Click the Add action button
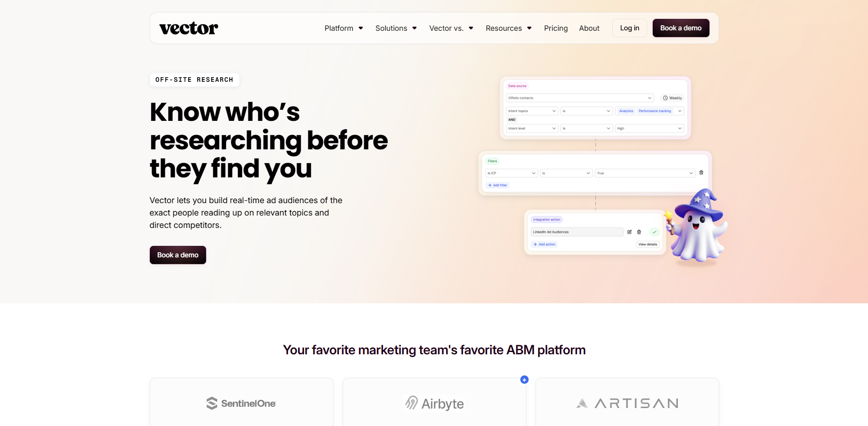Screen dimensions: 868x426 pos(544,244)
